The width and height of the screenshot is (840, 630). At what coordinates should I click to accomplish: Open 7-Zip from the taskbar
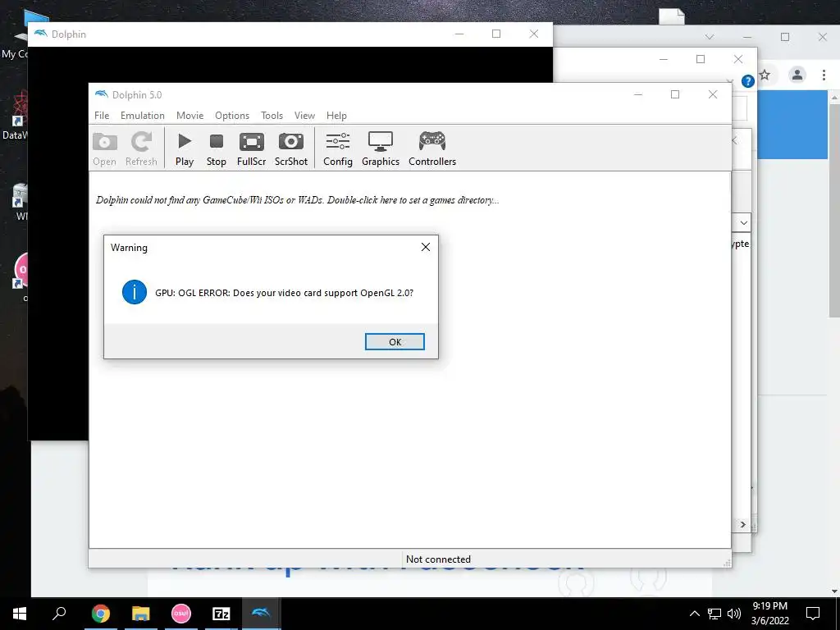[221, 614]
